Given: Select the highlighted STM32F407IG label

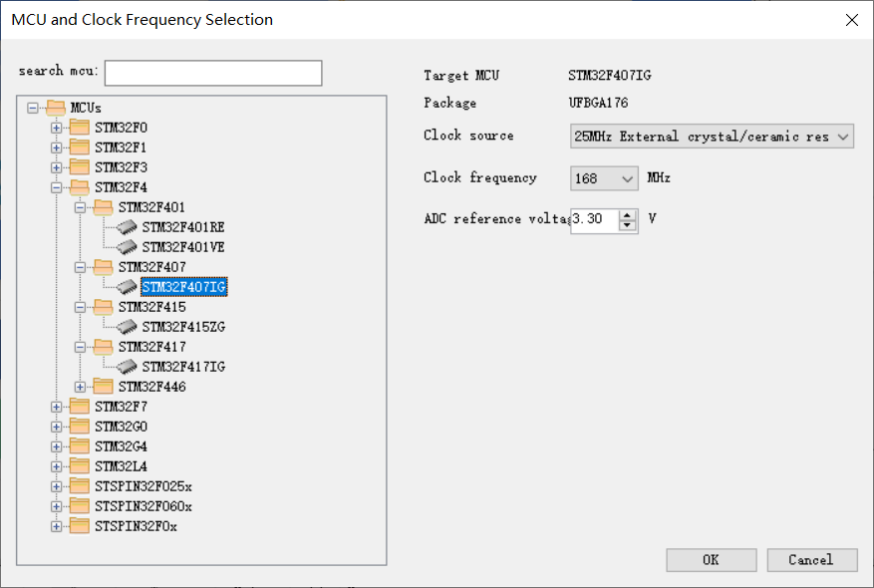Looking at the screenshot, I should click(x=184, y=286).
